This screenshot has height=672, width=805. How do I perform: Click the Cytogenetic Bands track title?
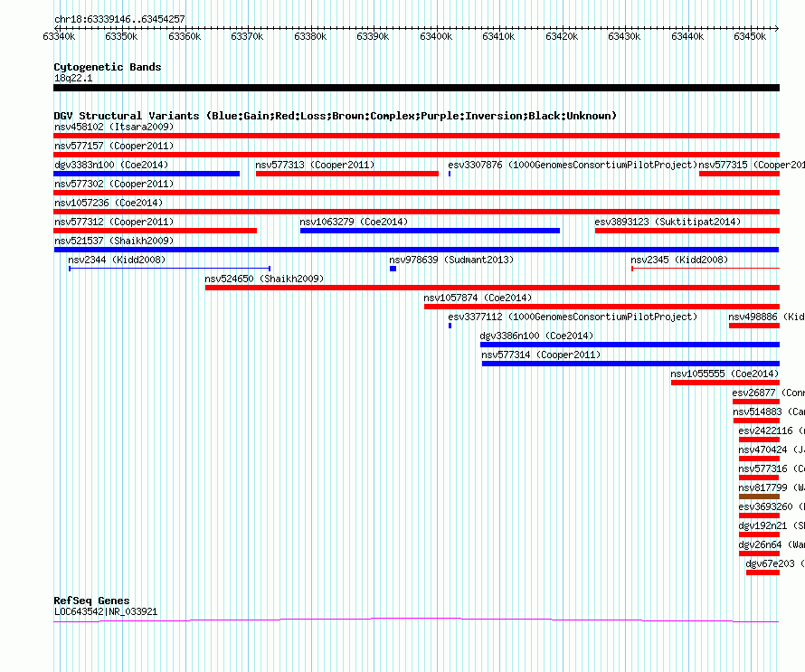pos(108,67)
